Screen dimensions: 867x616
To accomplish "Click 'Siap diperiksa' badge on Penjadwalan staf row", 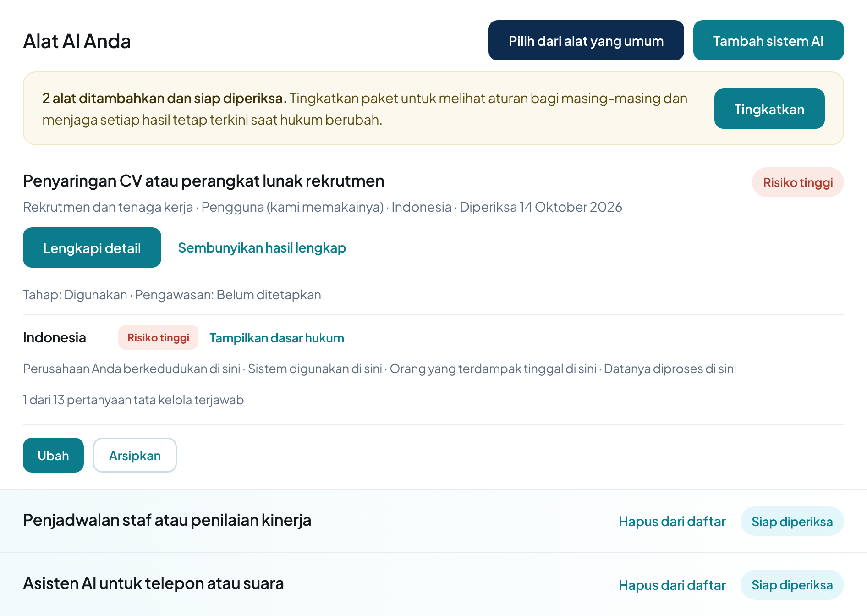I will 792,521.
